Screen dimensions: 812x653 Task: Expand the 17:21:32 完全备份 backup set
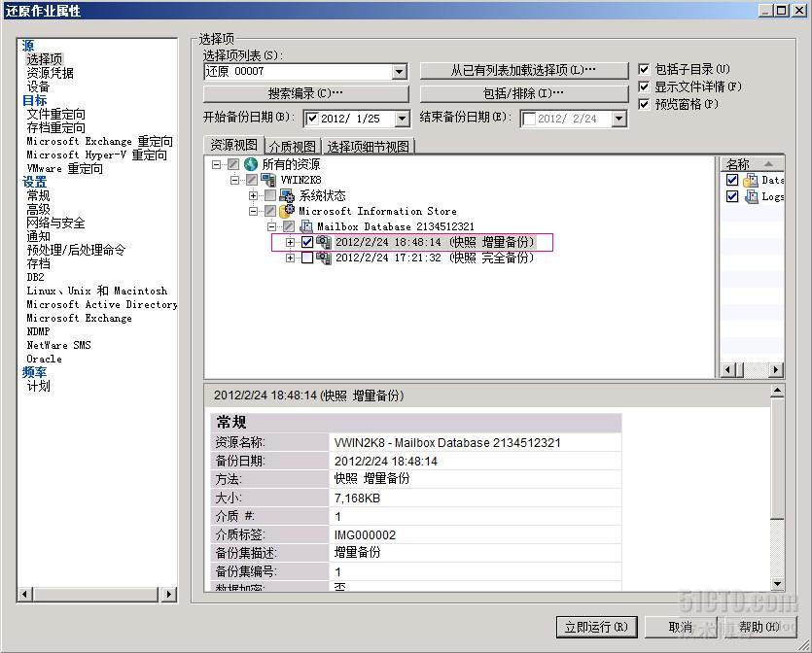[290, 258]
